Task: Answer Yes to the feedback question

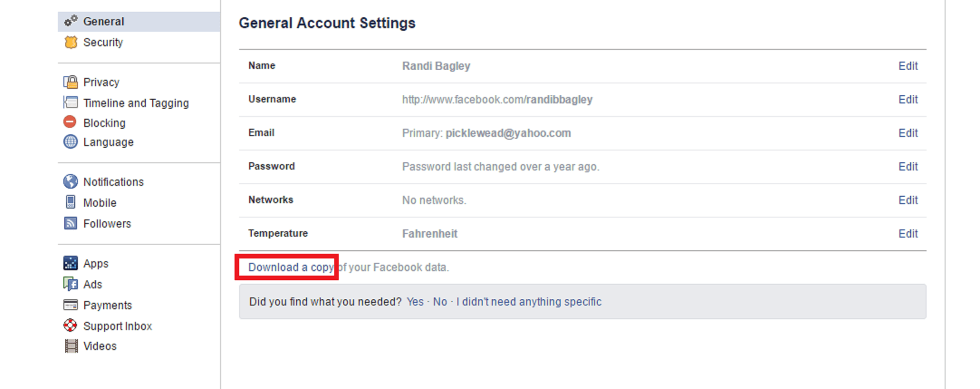Action: click(415, 301)
